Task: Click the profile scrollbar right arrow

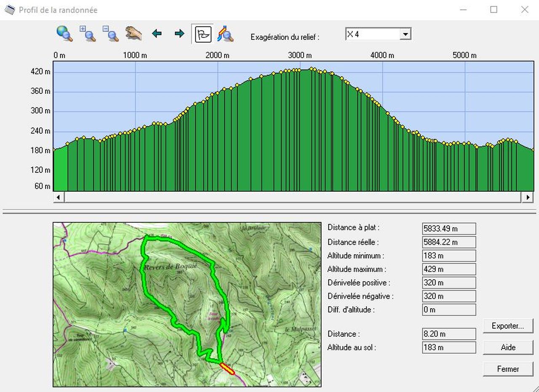Action: coord(527,197)
